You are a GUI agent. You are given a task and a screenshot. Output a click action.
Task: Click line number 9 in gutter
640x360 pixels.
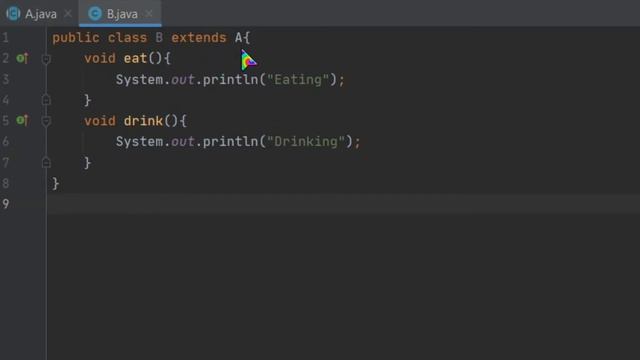pyautogui.click(x=6, y=204)
